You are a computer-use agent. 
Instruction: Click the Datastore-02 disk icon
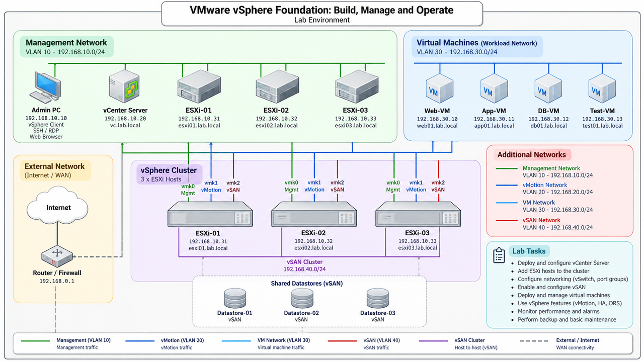point(302,298)
